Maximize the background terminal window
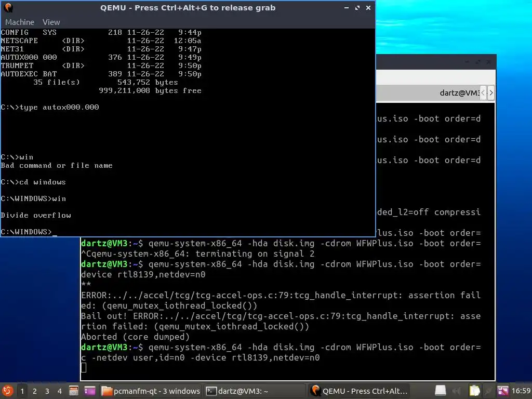 point(478,62)
